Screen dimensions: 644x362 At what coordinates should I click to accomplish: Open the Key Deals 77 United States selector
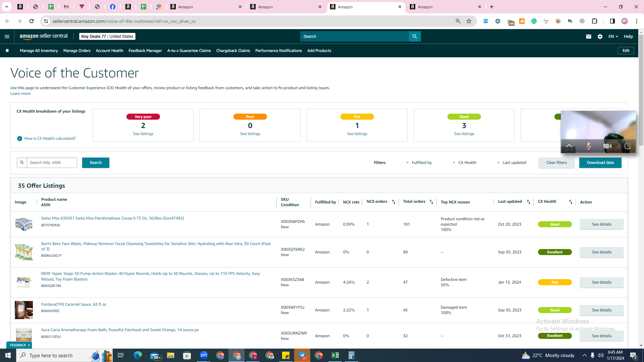point(107,37)
